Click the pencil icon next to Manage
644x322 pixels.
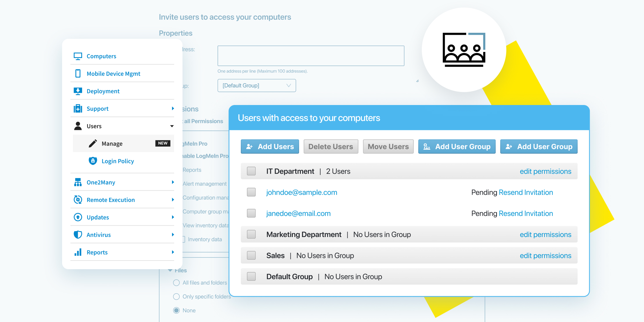click(92, 143)
